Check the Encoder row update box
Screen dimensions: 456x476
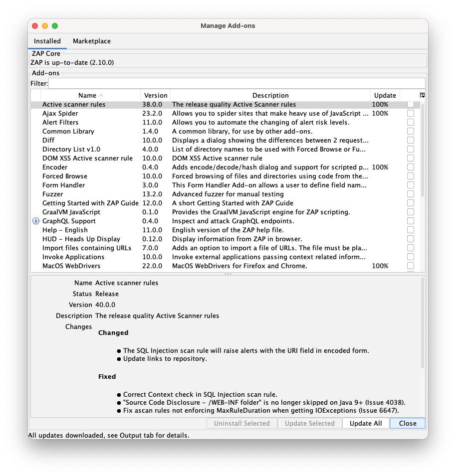point(410,167)
